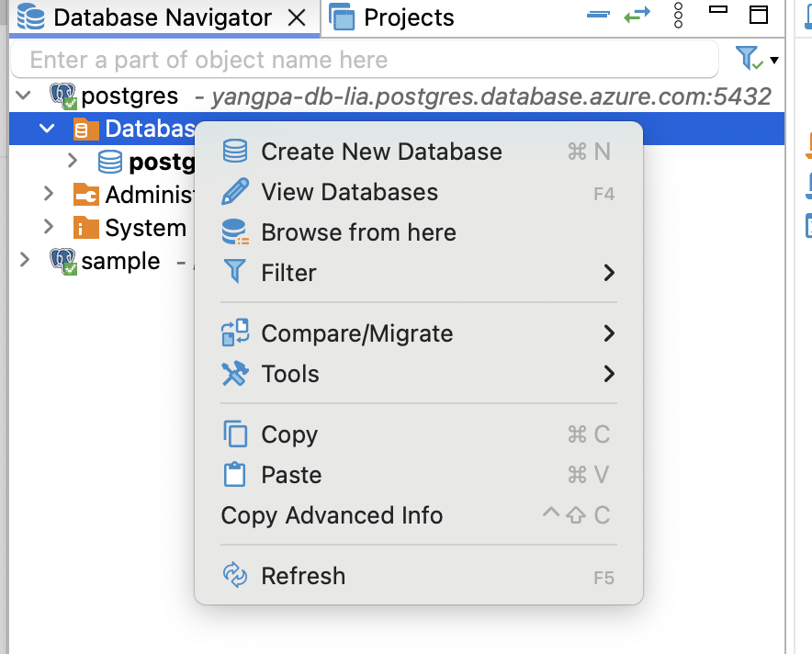Click the Refresh arrows icon

tap(235, 575)
